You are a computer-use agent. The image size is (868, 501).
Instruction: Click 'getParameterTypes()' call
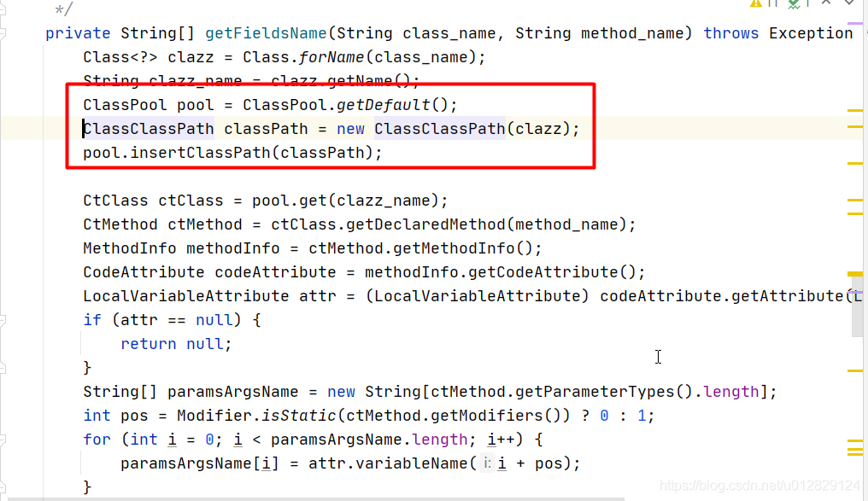click(604, 392)
